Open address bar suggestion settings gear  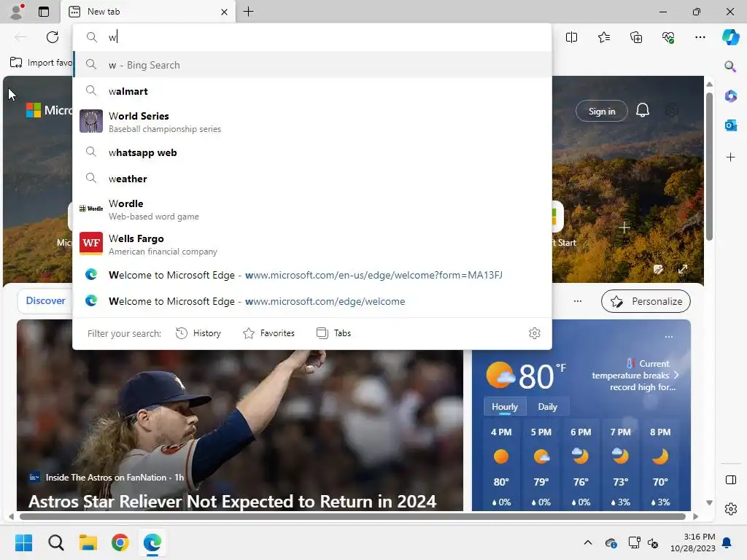(x=535, y=332)
